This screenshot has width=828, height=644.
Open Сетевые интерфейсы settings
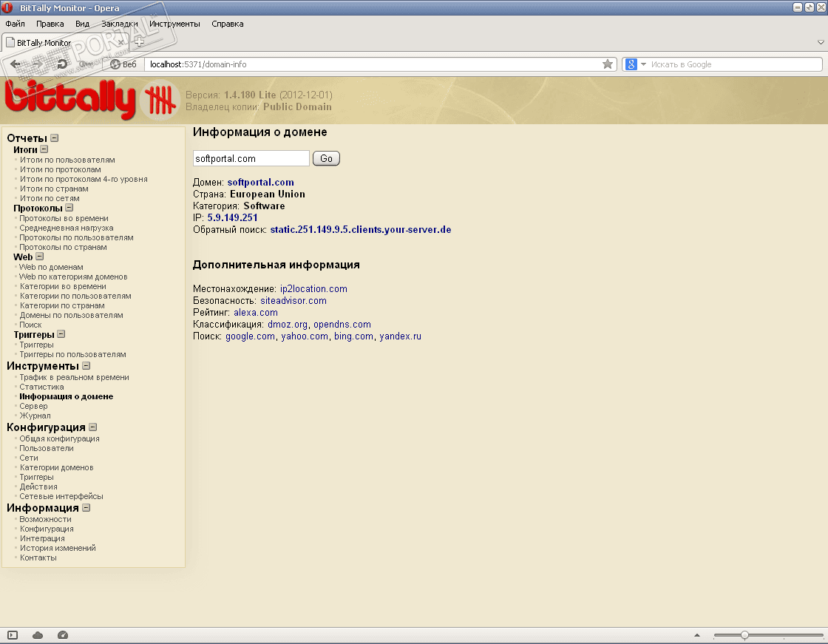pyautogui.click(x=61, y=496)
